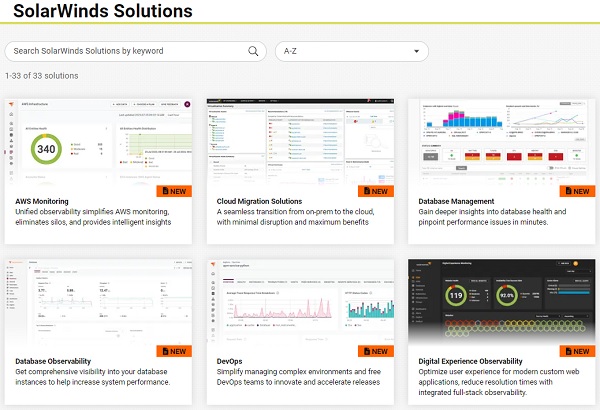
Task: Open the DevOps screenshot thumbnail
Action: tap(300, 302)
